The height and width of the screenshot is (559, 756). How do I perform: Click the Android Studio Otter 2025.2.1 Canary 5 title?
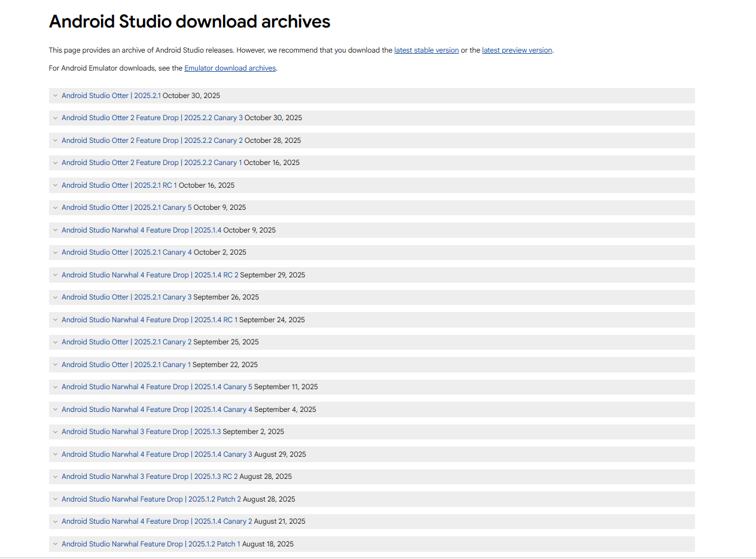127,207
